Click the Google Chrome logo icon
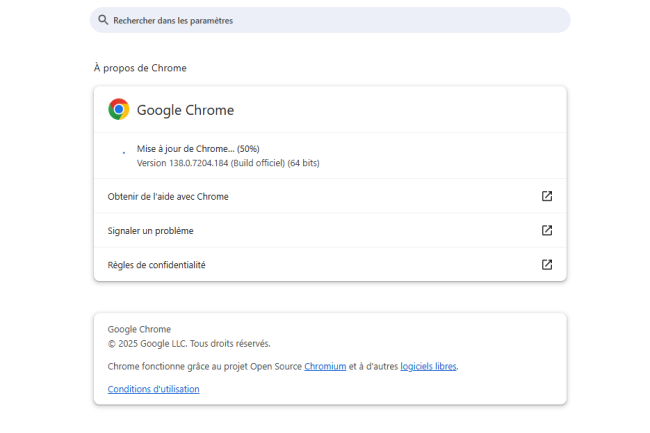The height and width of the screenshot is (433, 650). coord(119,109)
